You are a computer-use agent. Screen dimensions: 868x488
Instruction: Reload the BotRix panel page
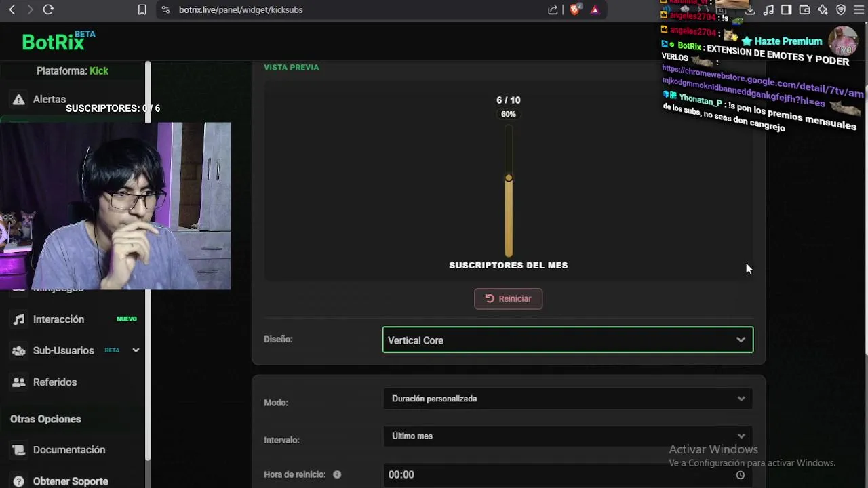click(x=48, y=9)
